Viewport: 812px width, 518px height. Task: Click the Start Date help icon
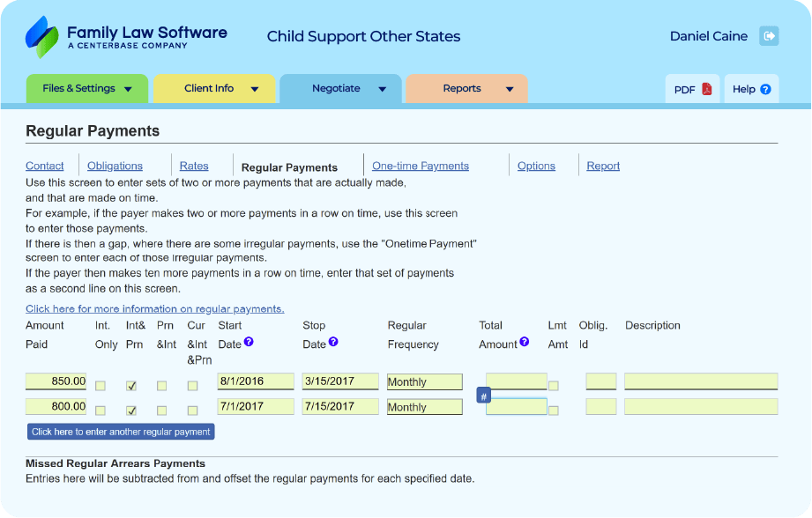pos(249,342)
